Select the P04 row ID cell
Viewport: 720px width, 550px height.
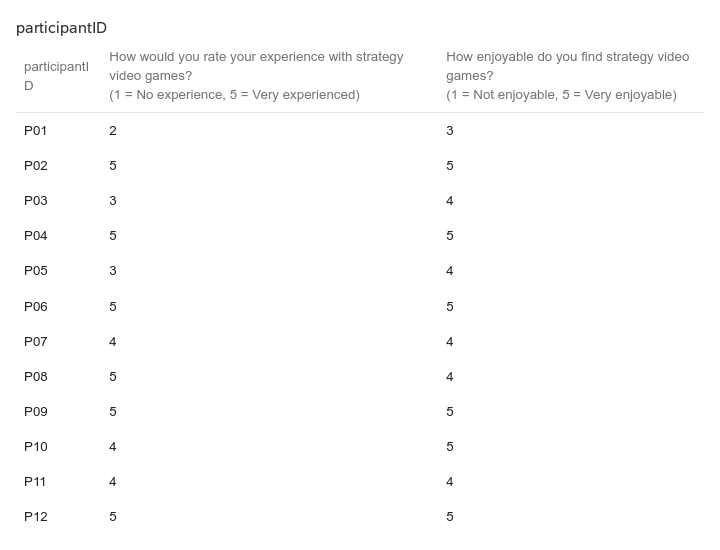(x=36, y=236)
